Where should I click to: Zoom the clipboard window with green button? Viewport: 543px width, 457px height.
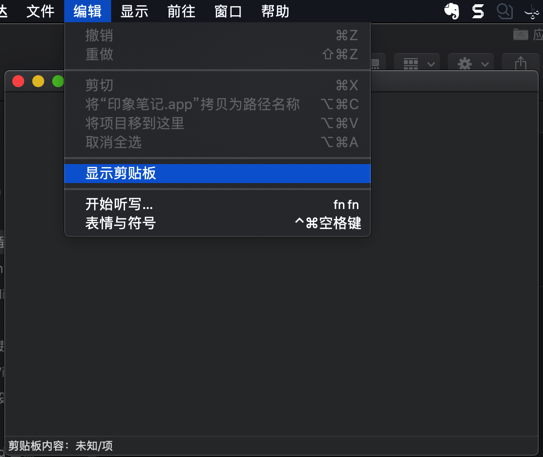58,81
